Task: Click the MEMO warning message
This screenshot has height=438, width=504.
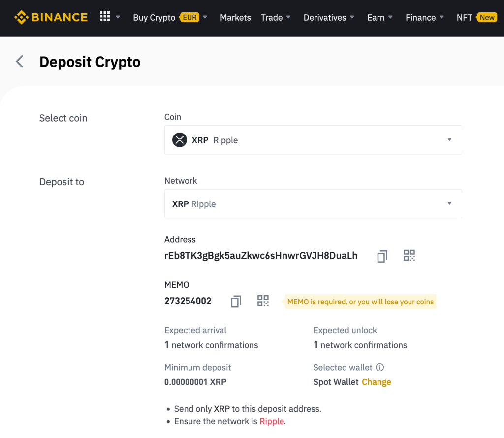Action: click(360, 302)
